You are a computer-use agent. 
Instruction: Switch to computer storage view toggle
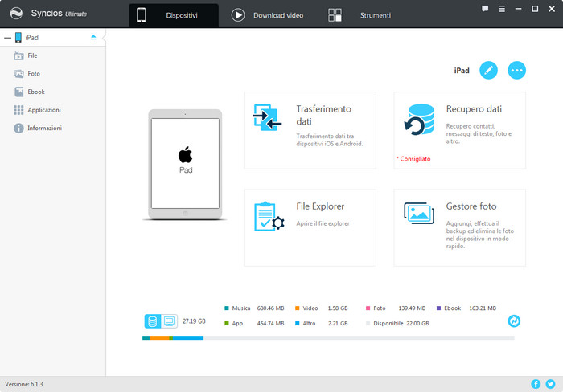point(169,321)
